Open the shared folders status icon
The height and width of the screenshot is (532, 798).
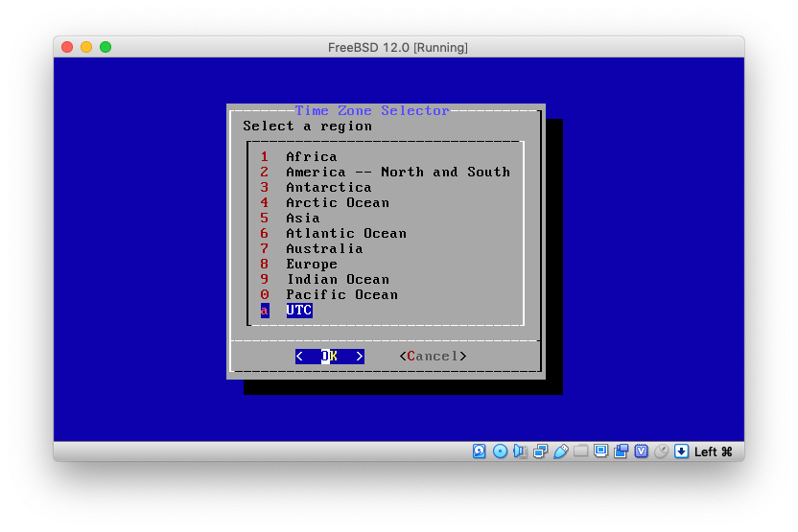pyautogui.click(x=581, y=451)
